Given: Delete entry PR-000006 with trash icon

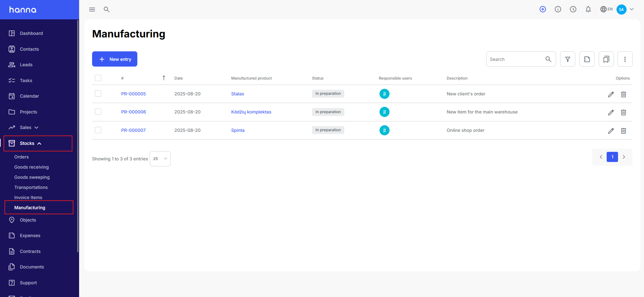Looking at the screenshot, I should pyautogui.click(x=623, y=113).
